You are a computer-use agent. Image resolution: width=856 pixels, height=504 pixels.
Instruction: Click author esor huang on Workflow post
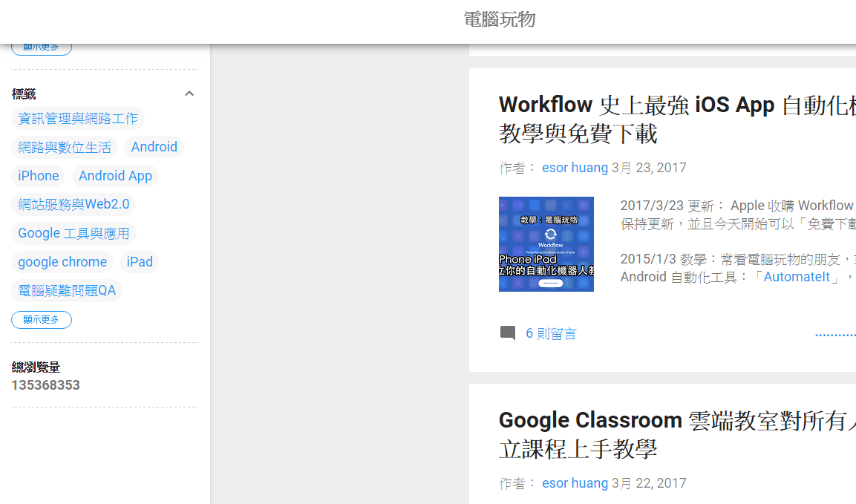pos(575,168)
